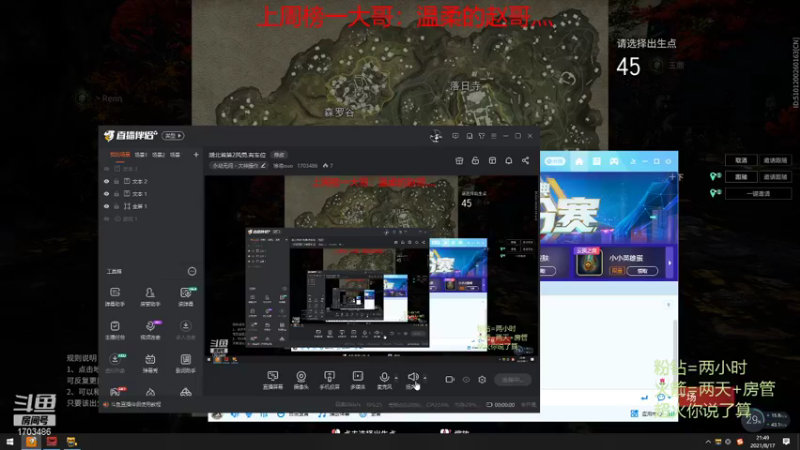The width and height of the screenshot is (800, 450).
Task: Toggle the lock on the 文本 1 layer
Action: pyautogui.click(x=117, y=194)
